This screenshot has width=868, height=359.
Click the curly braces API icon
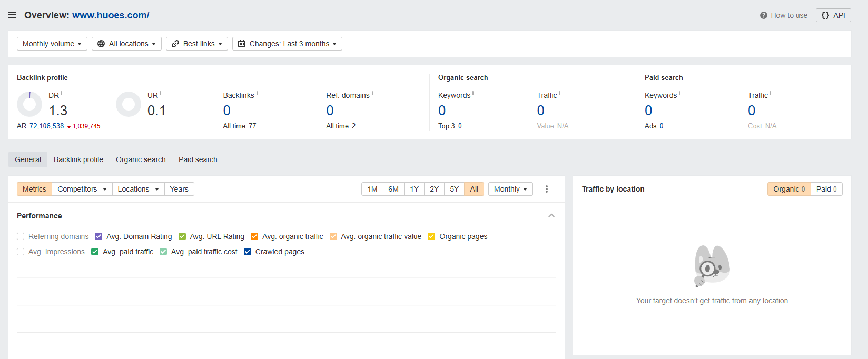pos(825,15)
